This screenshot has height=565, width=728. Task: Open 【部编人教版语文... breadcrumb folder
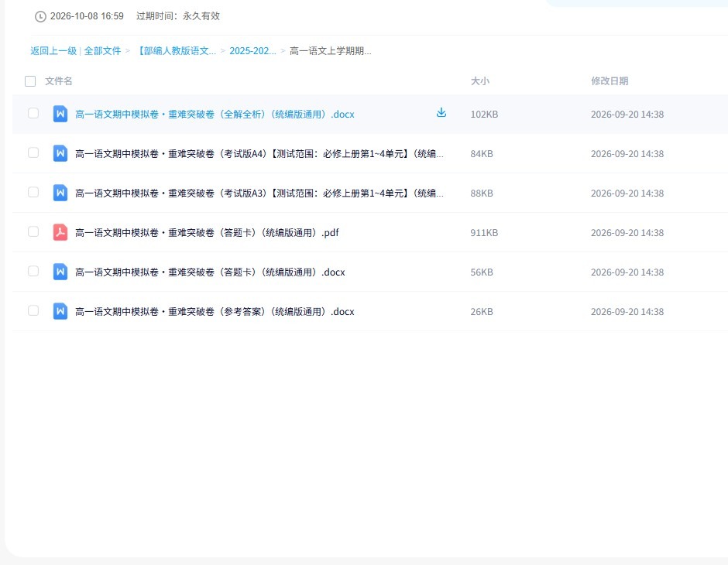click(x=176, y=51)
